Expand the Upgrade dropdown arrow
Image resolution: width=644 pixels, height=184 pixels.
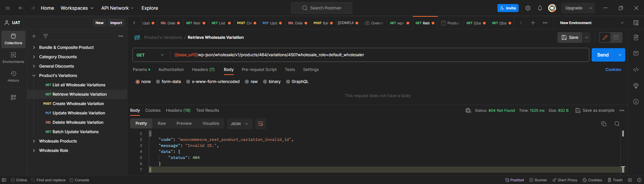(x=591, y=8)
